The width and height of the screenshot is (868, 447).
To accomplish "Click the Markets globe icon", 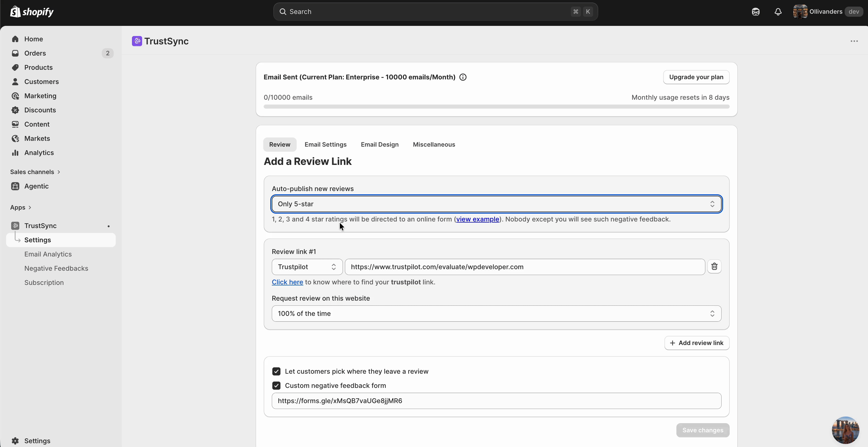I will 15,139.
